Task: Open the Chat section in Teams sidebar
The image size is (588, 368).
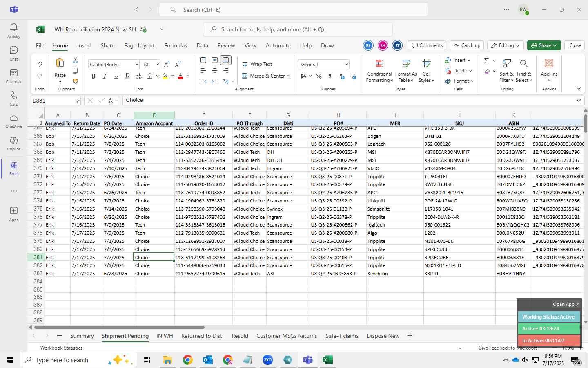Action: pyautogui.click(x=13, y=53)
